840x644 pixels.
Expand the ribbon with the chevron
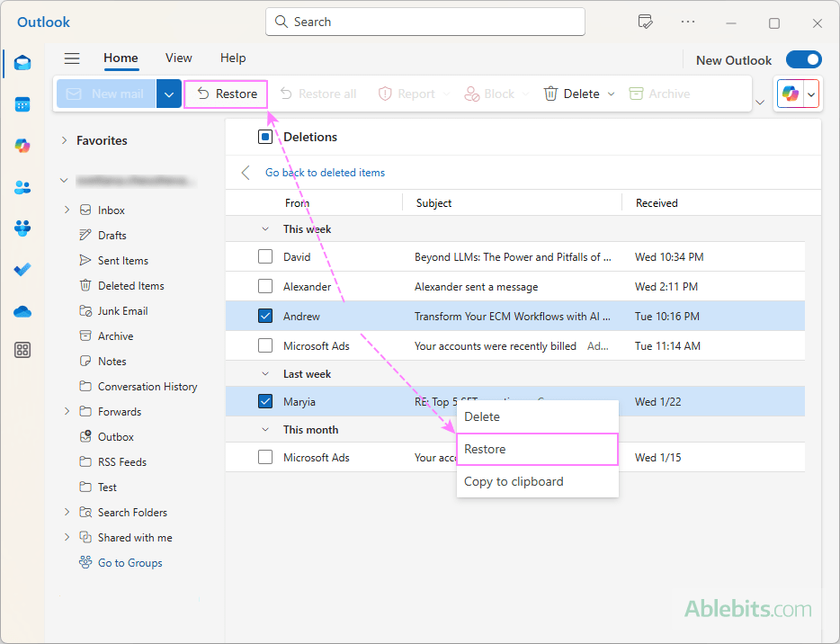pyautogui.click(x=760, y=102)
